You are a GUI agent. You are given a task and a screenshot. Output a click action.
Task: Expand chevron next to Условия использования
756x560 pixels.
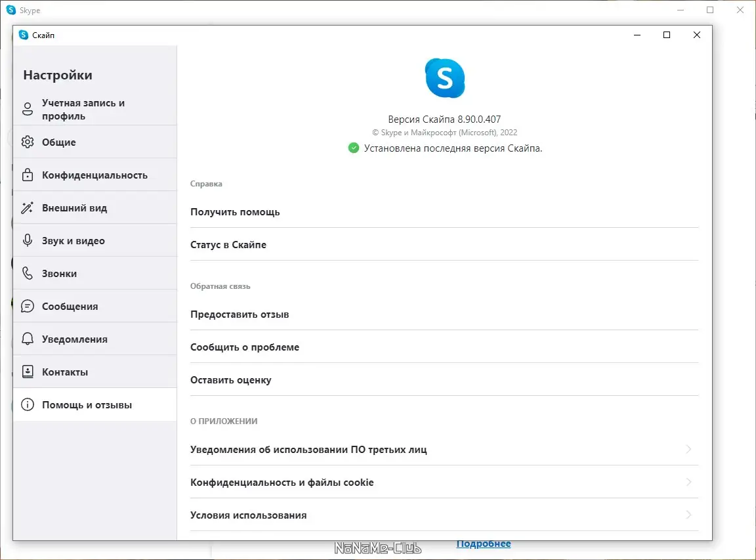click(688, 515)
